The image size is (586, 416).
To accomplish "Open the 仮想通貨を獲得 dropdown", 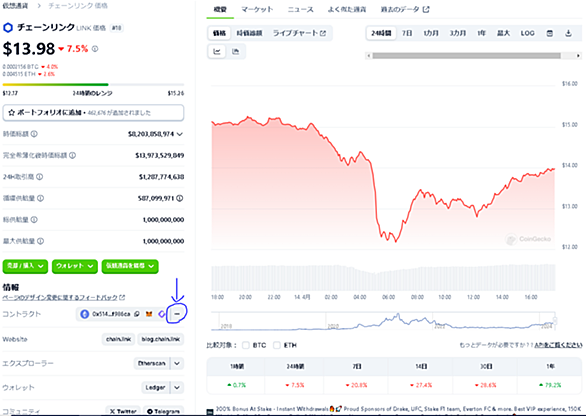I will (130, 266).
